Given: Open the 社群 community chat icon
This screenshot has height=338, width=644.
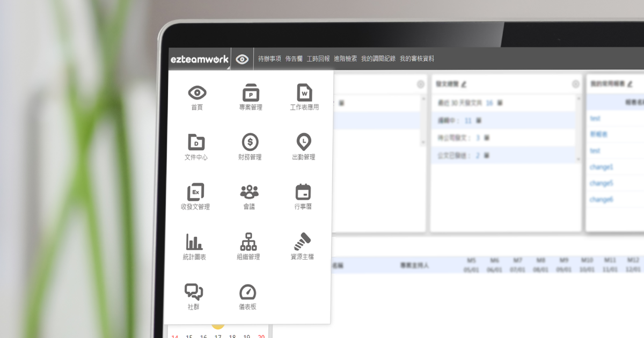Looking at the screenshot, I should [194, 292].
